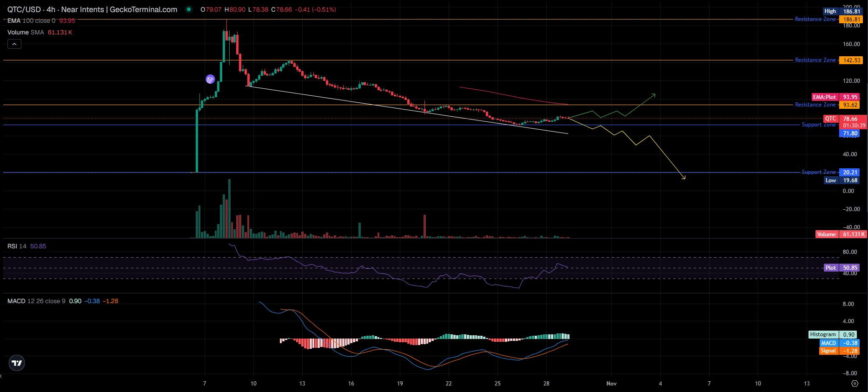
Task: Click the 142.53 resistance price tag
Action: coord(851,60)
